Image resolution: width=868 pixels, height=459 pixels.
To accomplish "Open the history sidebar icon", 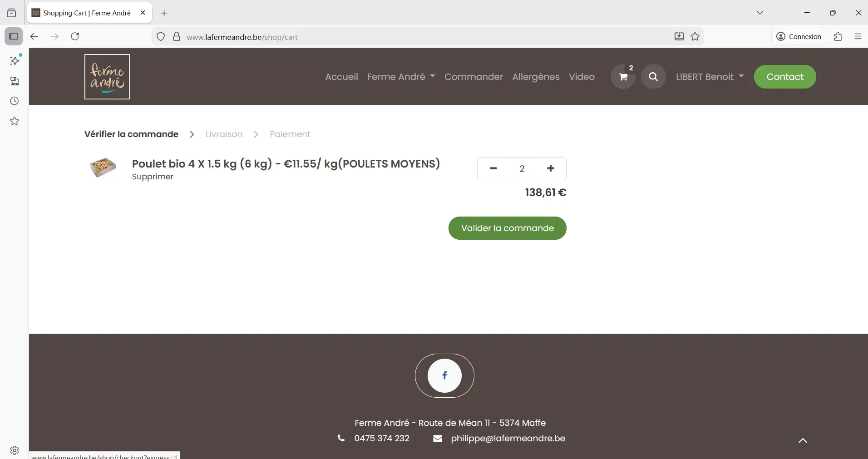I will [15, 101].
